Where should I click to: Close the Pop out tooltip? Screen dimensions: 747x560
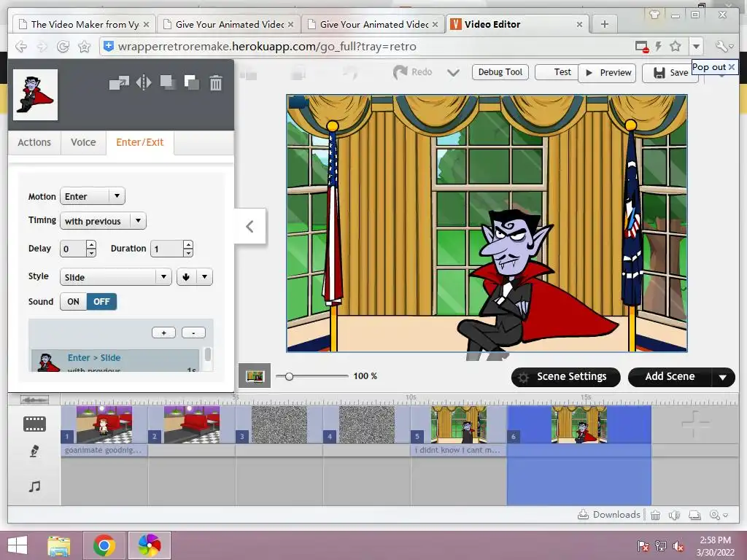point(731,67)
